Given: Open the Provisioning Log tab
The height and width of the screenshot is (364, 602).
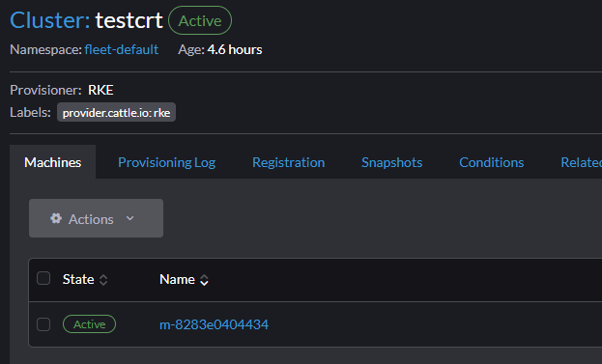Looking at the screenshot, I should pos(166,162).
